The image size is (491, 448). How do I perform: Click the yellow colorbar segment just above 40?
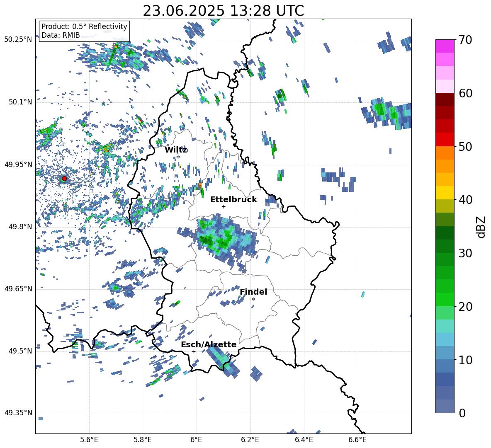[x=445, y=193]
